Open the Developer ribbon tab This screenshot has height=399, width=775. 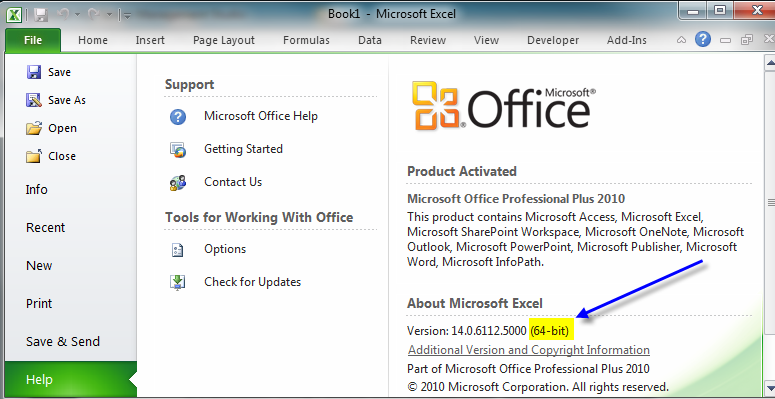point(553,41)
